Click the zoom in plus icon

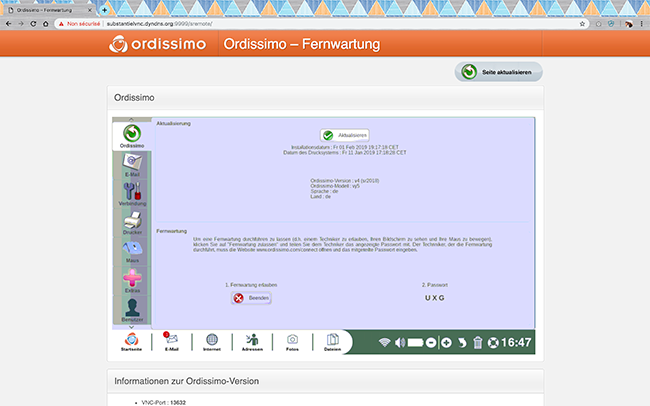click(x=446, y=343)
